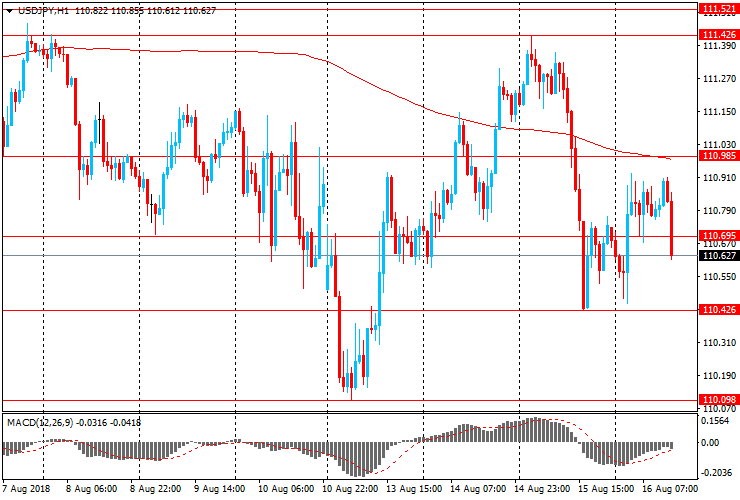740x500 pixels.
Task: Select the 110.426 support price label
Action: tap(719, 310)
